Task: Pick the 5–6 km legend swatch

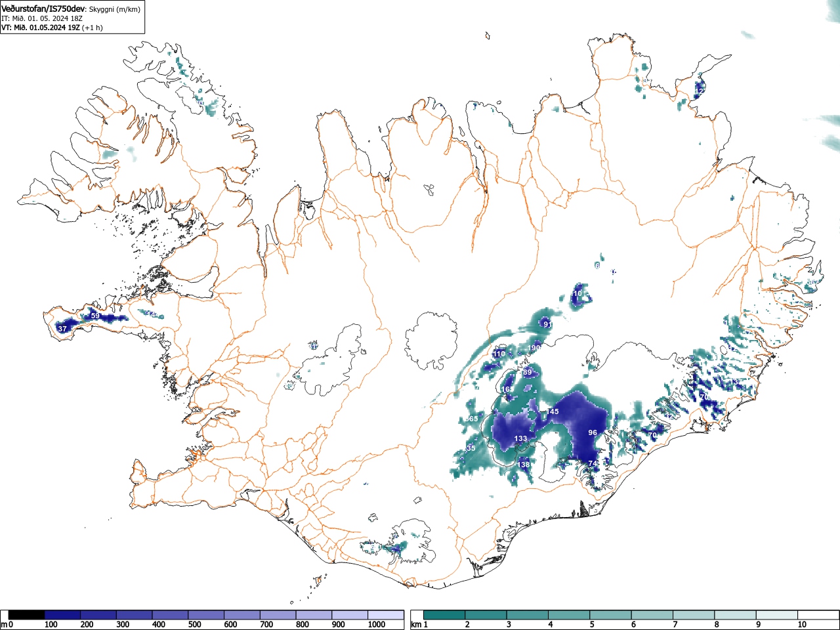Action: (x=610, y=615)
